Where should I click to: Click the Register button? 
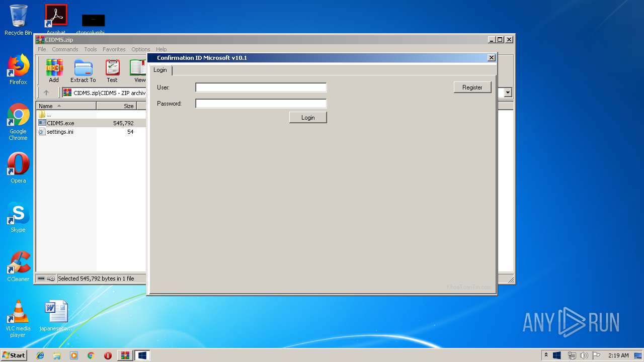(472, 87)
